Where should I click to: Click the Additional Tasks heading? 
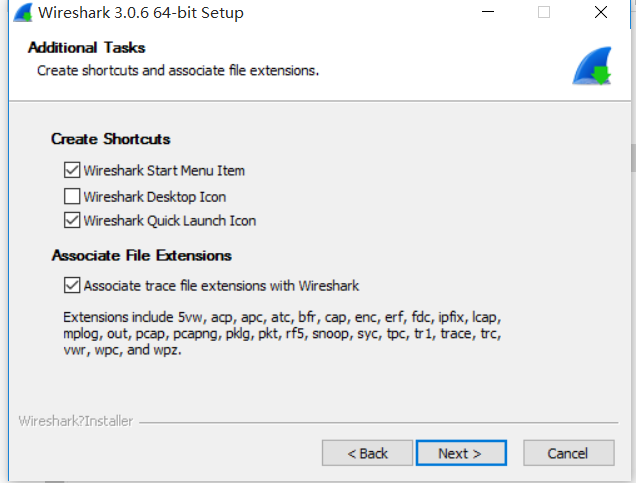[86, 48]
